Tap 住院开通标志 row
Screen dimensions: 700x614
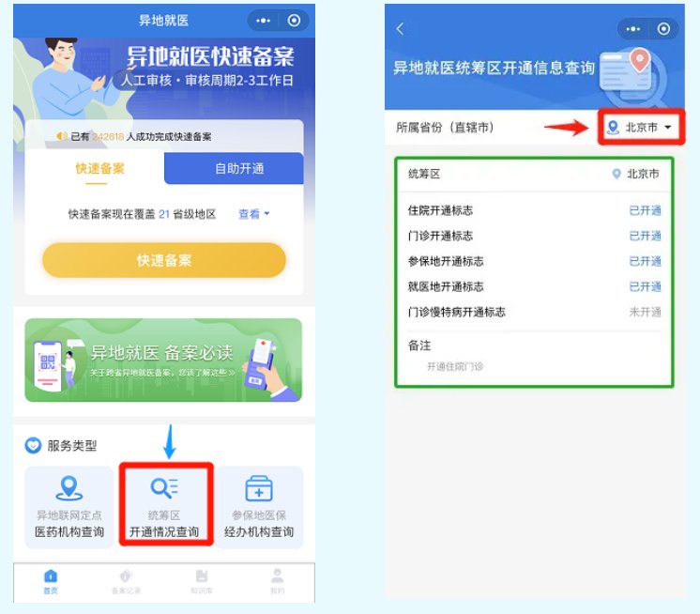(x=534, y=210)
